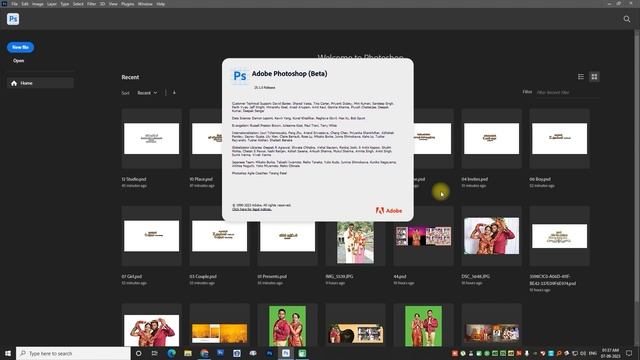The height and width of the screenshot is (360, 640).
Task: Launch Microsoft Edge from taskbar
Action: pos(171,353)
